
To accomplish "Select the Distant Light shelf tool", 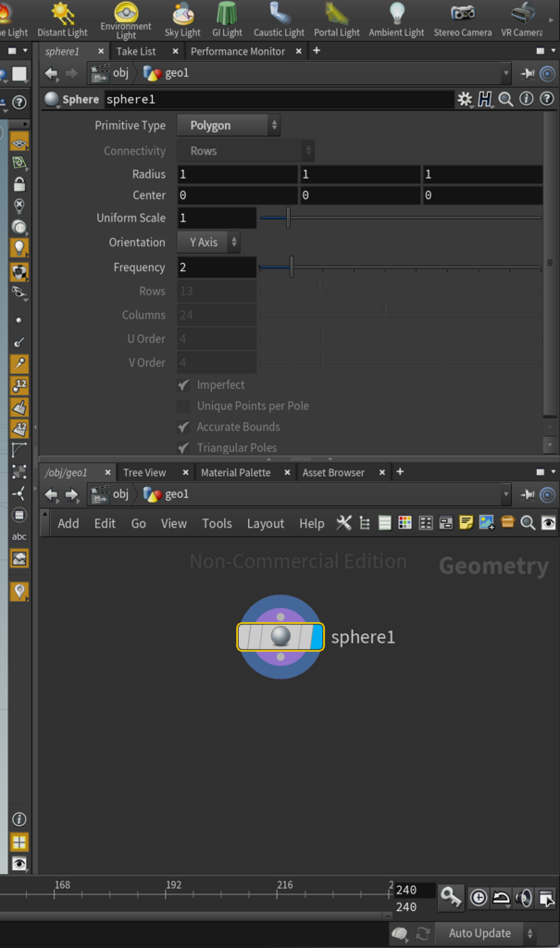I will point(62,20).
